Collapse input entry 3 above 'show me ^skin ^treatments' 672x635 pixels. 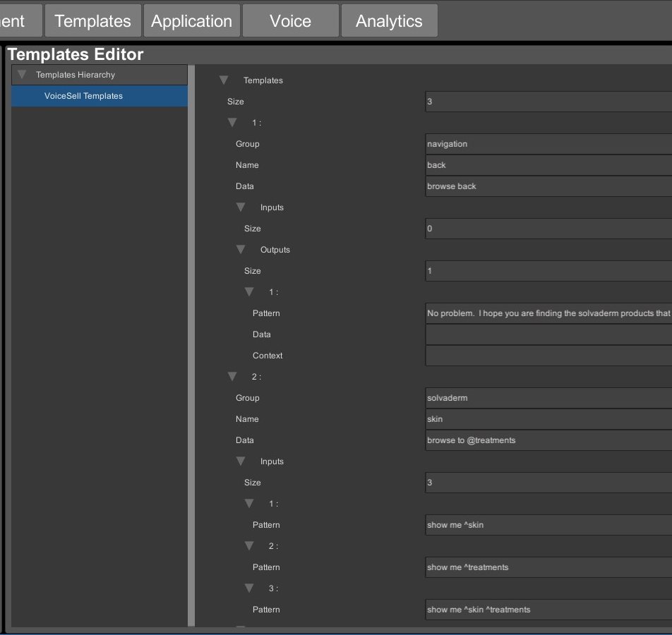(249, 588)
